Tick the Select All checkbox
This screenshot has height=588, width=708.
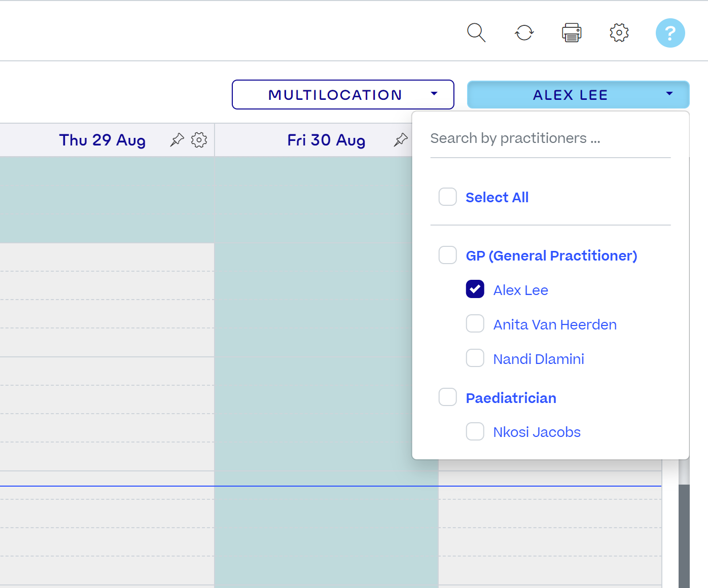448,197
